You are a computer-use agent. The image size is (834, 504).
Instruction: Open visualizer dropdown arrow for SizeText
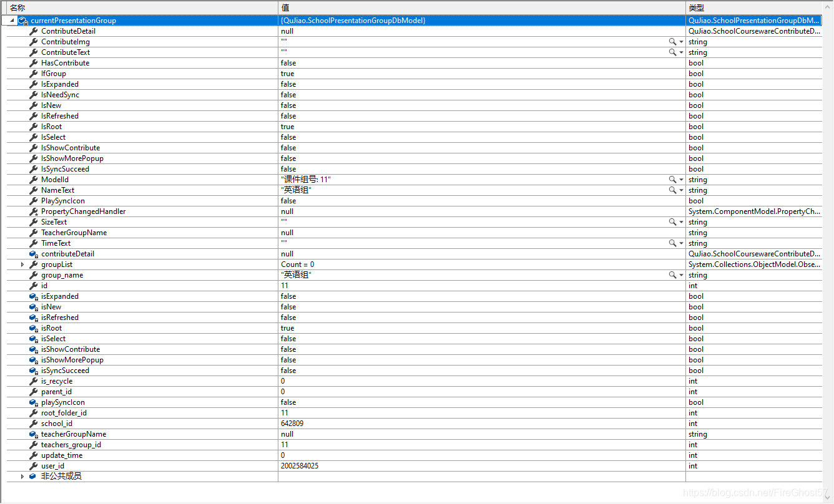click(x=681, y=222)
